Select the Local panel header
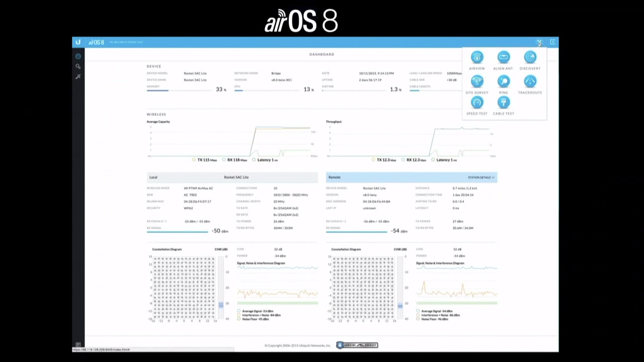Viewport: 644px width, 362px height. tap(232, 177)
